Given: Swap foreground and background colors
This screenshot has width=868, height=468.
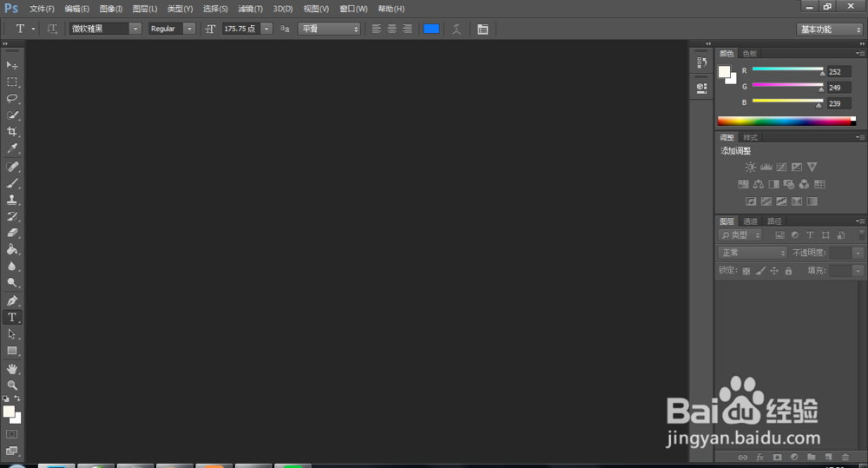Looking at the screenshot, I should coord(17,399).
